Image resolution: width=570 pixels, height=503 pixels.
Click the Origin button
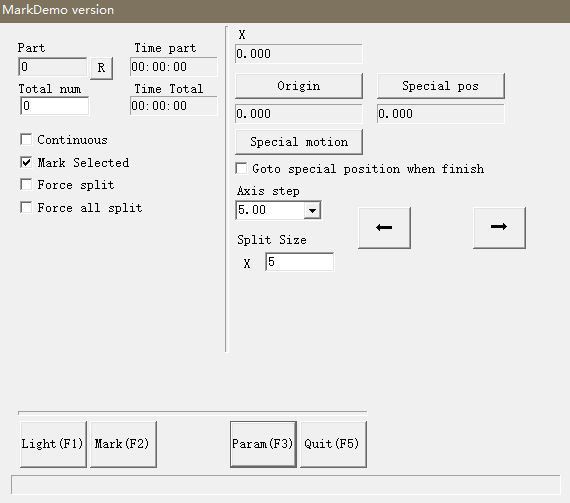click(299, 86)
